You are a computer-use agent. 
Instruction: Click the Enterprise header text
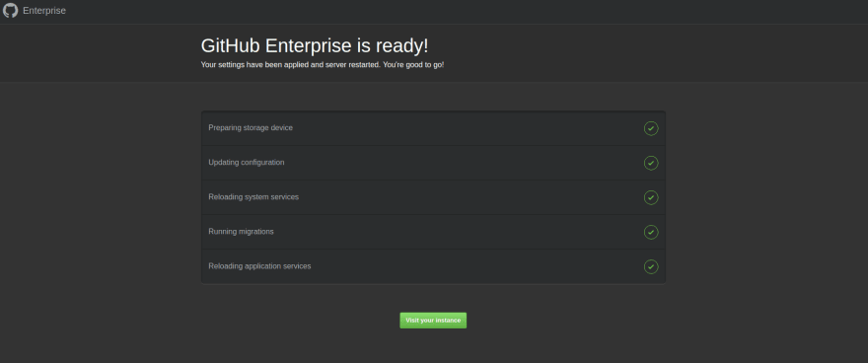click(x=44, y=11)
